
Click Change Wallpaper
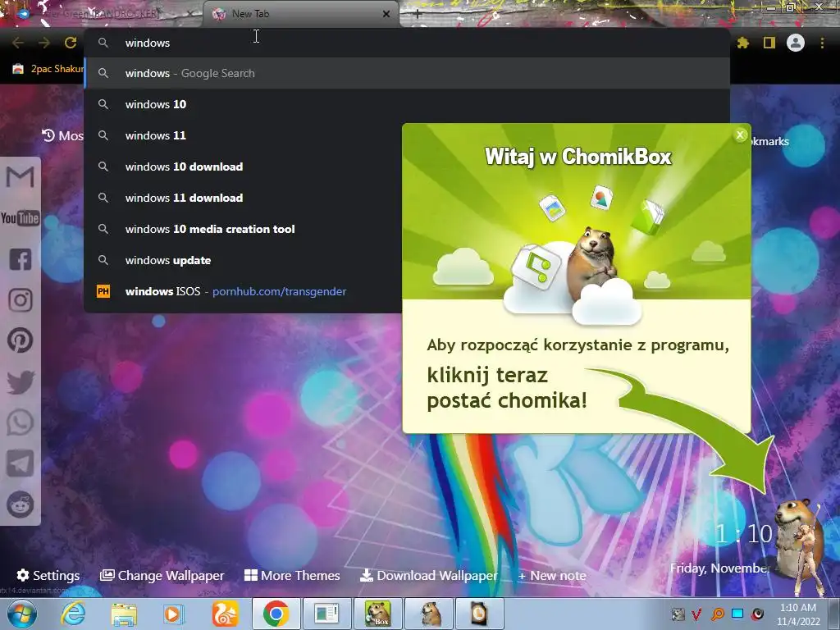click(x=162, y=575)
